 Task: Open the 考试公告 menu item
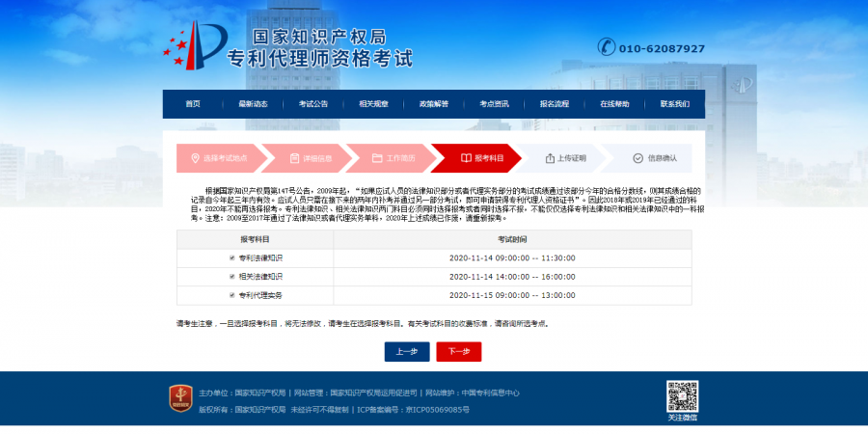coord(313,104)
